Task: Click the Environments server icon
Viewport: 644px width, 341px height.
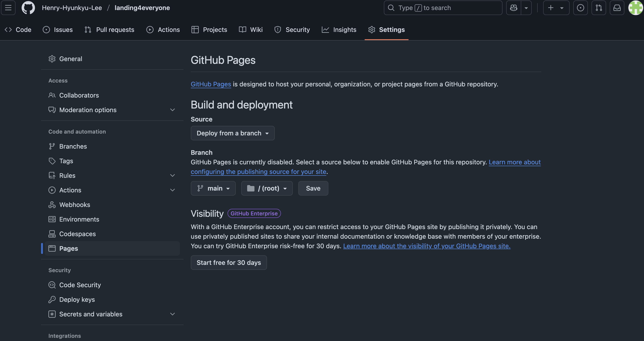Action: pyautogui.click(x=52, y=220)
